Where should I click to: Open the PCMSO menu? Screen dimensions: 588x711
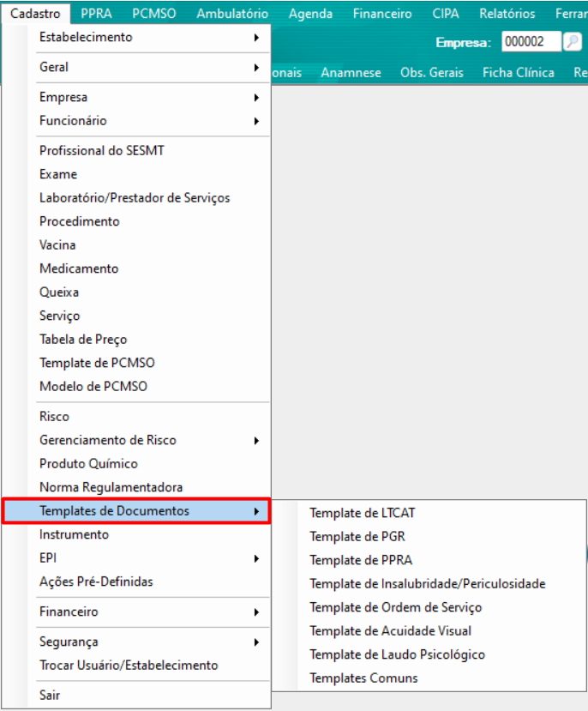pos(154,14)
